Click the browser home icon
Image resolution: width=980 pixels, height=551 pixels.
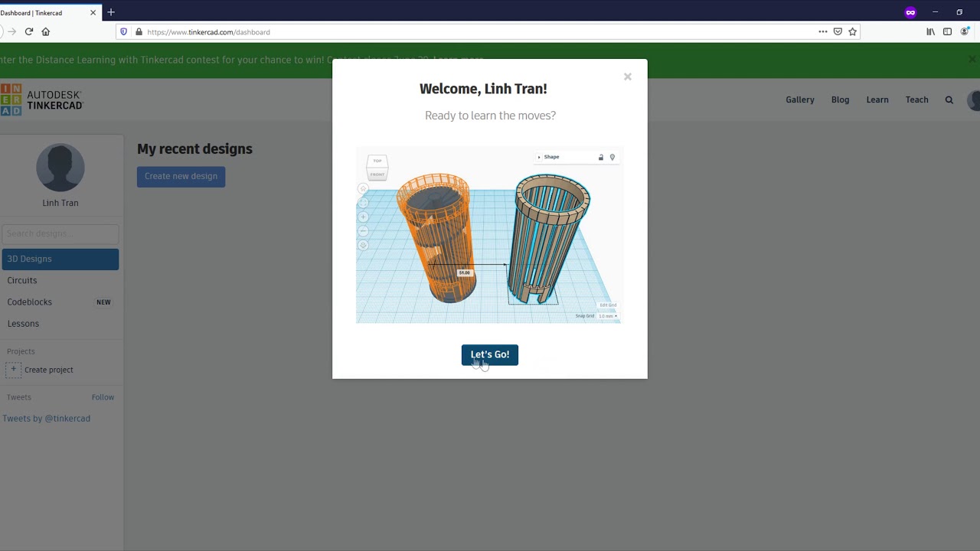tap(46, 32)
